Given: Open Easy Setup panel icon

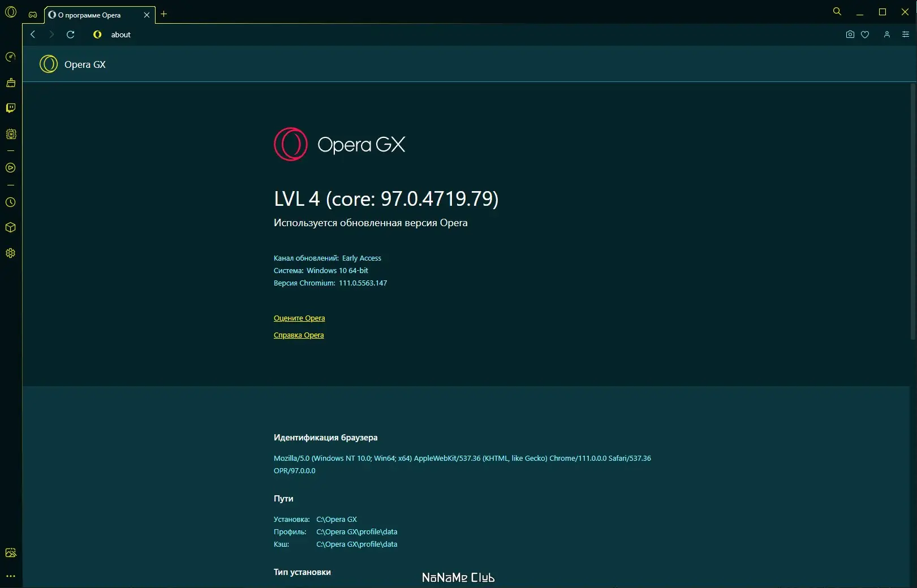Looking at the screenshot, I should coord(906,34).
